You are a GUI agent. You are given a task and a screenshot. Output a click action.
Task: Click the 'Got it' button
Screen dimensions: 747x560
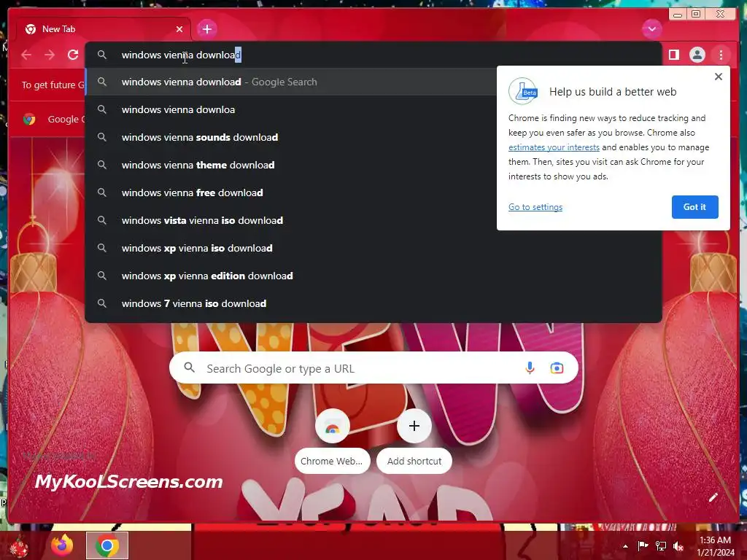click(694, 206)
